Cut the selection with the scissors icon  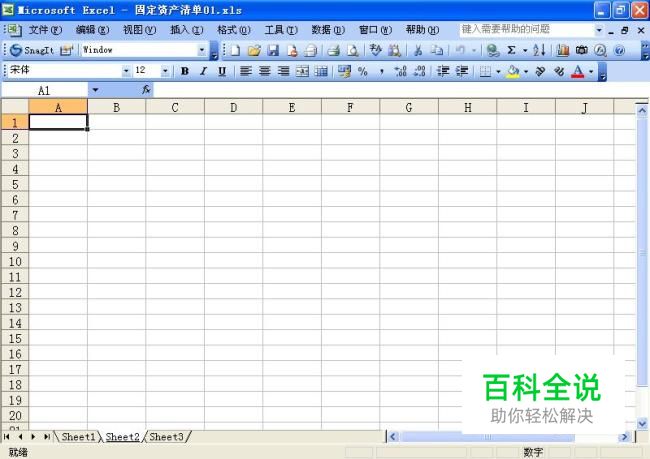[418, 51]
